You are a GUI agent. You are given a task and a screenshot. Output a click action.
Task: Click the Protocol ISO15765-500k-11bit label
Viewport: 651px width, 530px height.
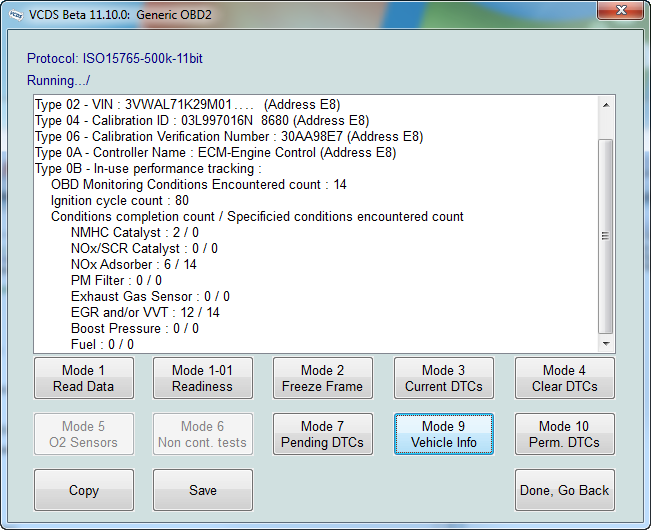[115, 59]
